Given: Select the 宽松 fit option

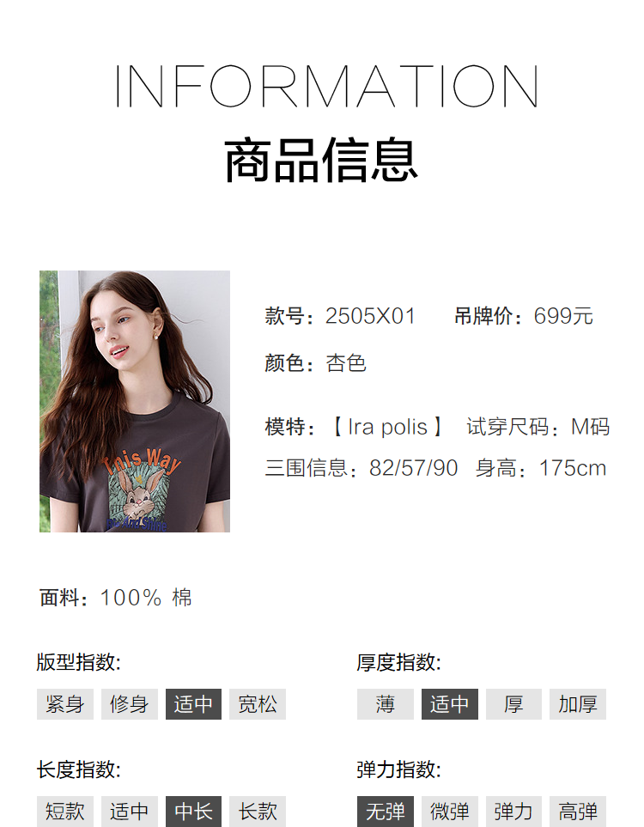Looking at the screenshot, I should click(x=258, y=704).
